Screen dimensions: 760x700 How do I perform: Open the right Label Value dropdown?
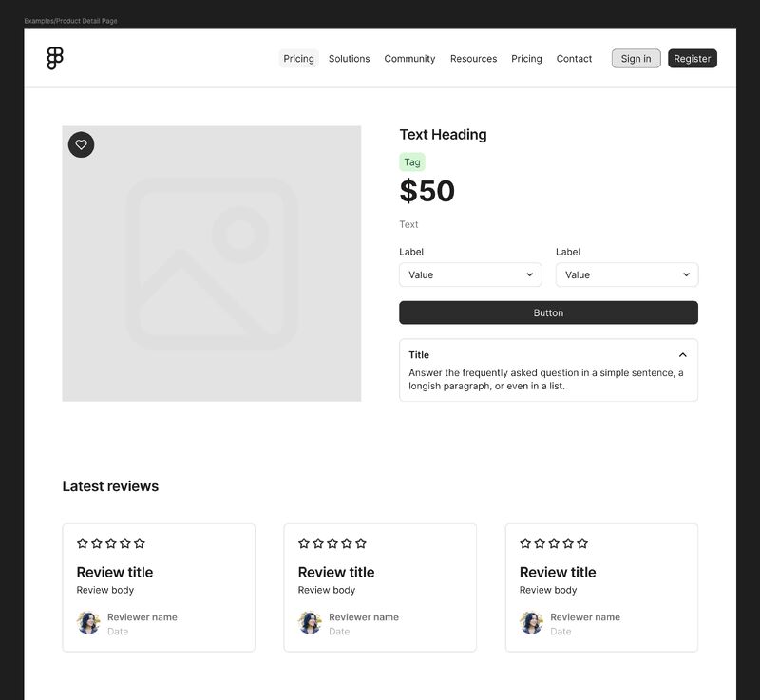tap(627, 274)
